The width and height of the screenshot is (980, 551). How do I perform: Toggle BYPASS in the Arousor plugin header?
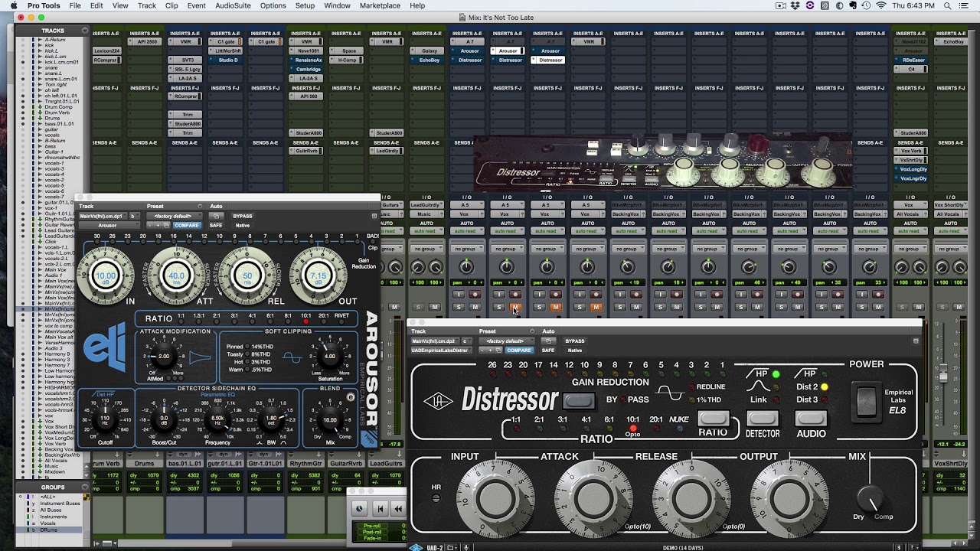tap(243, 216)
